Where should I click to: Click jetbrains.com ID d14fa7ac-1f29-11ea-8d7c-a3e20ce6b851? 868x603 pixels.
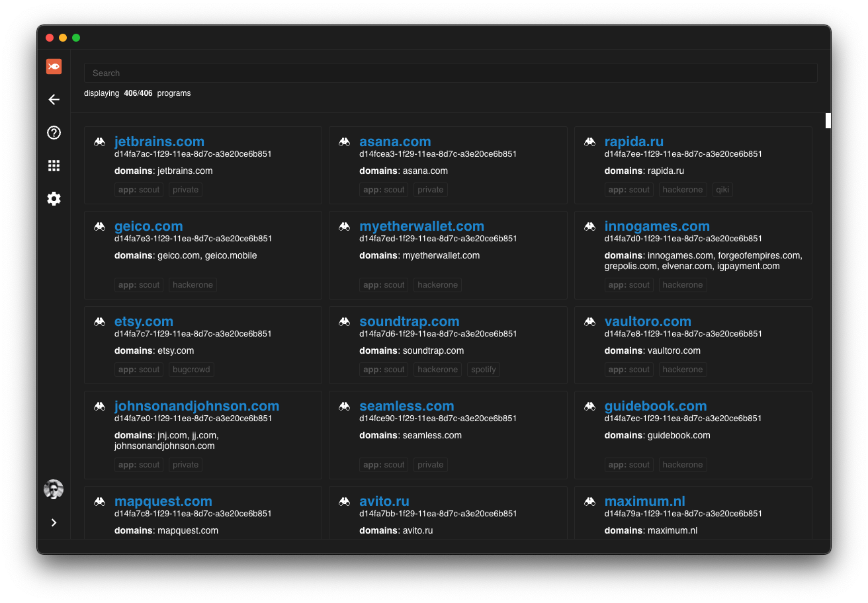coord(193,154)
